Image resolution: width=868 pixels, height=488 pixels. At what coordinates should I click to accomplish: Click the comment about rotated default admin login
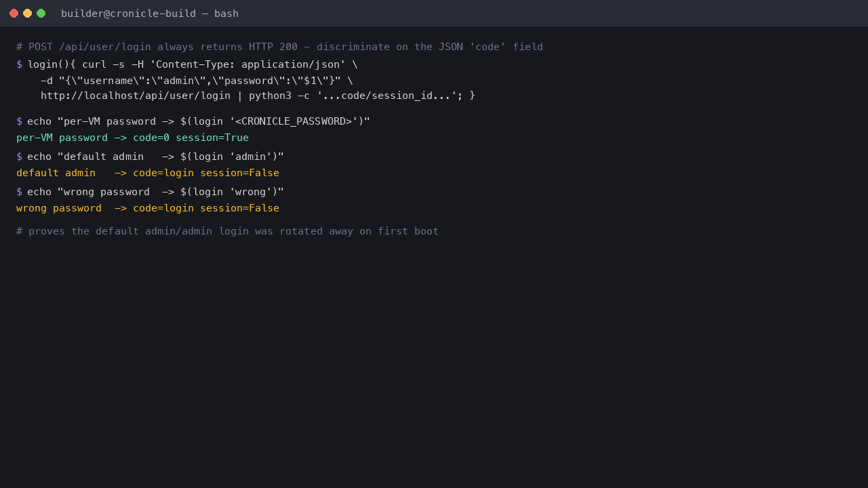point(227,231)
